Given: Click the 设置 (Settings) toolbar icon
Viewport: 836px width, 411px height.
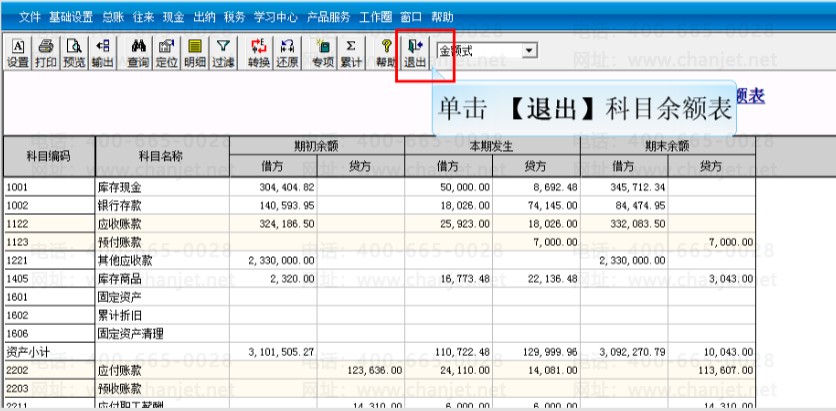Looking at the screenshot, I should 18,53.
